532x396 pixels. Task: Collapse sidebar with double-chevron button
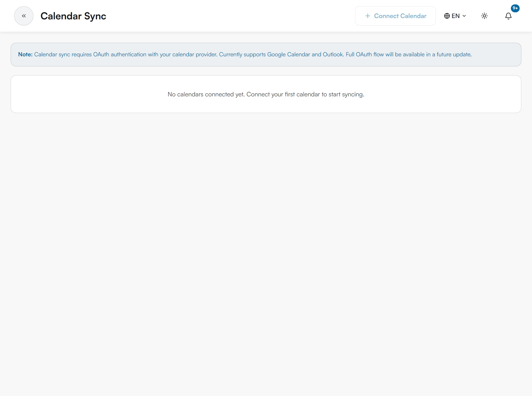pos(24,16)
